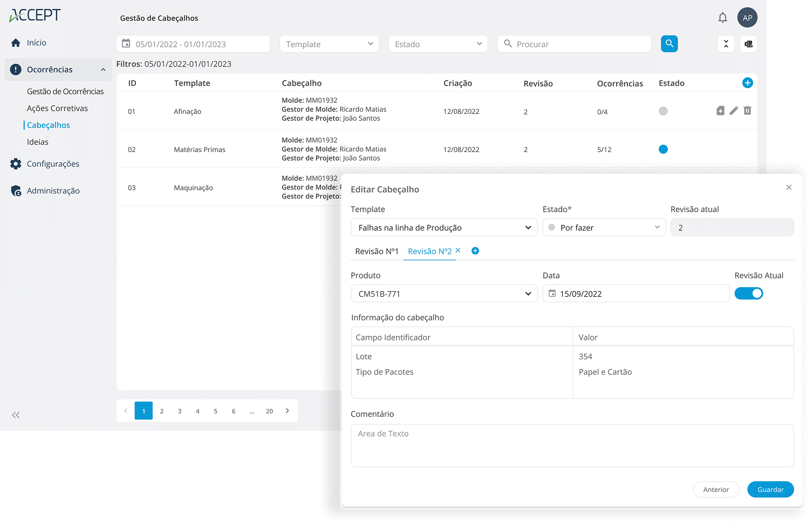Collapse the Ocorrências menu section

[103, 70]
